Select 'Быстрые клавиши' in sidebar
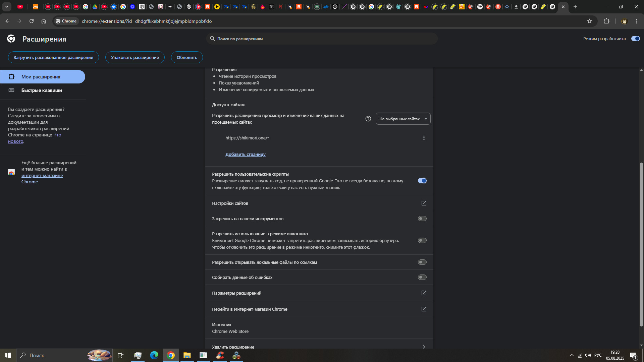Viewport: 644px width, 362px height. point(42,90)
